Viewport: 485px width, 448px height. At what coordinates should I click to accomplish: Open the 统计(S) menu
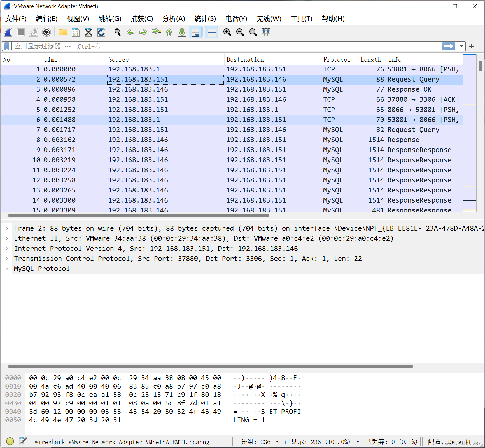click(x=205, y=19)
